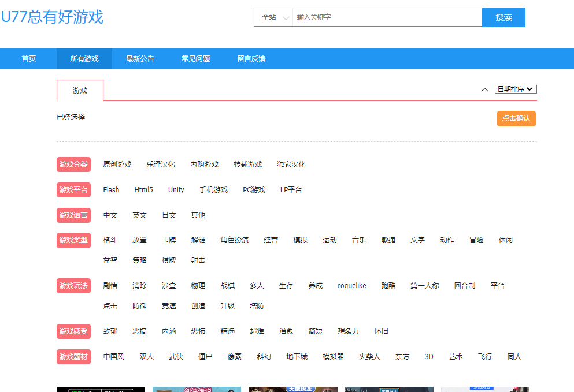This screenshot has height=392, width=574.
Task: Open the 常见问题 FAQ menu item
Action: 195,59
